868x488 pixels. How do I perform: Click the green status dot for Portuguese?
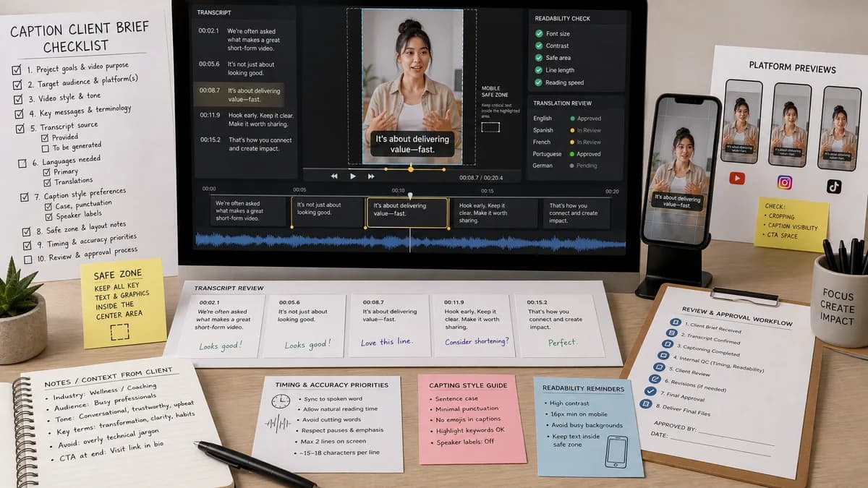click(572, 154)
